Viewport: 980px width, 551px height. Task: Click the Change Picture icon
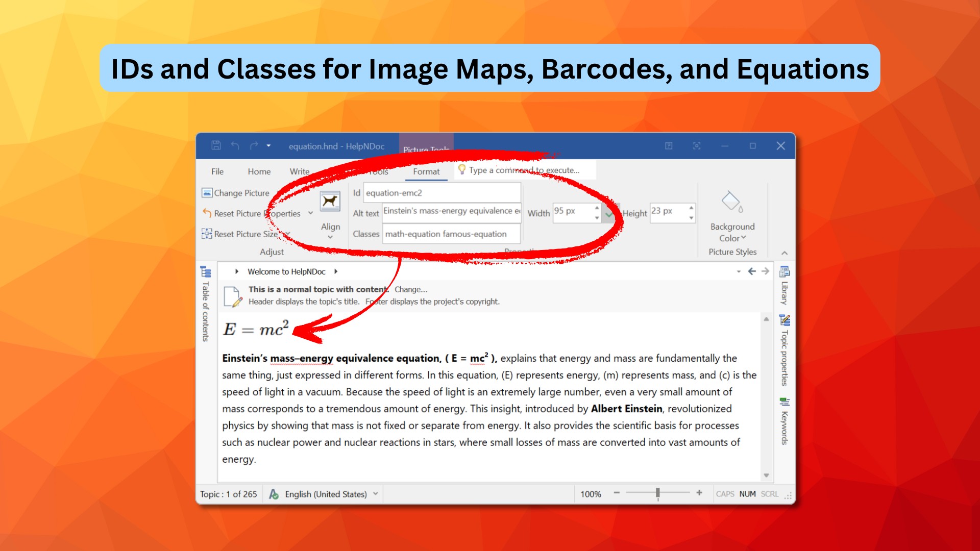pos(207,193)
